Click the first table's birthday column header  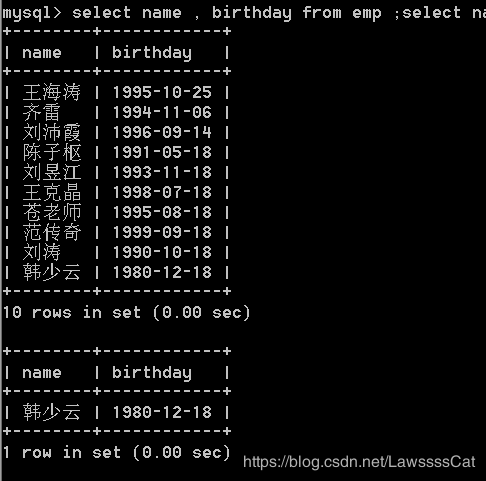pos(152,53)
